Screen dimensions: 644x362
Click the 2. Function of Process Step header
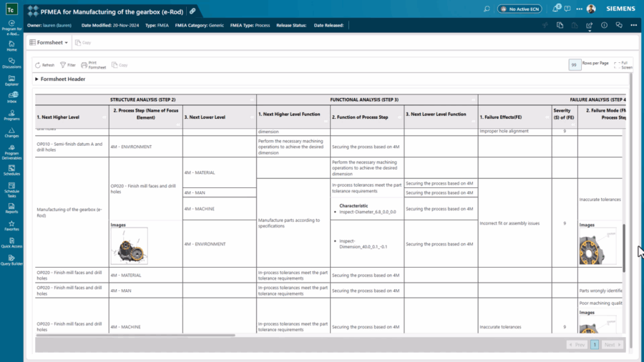point(367,117)
